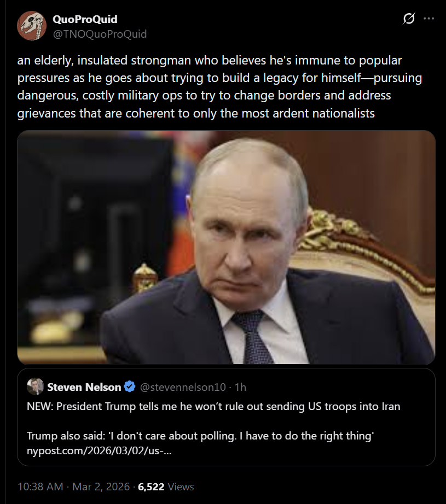446x504 pixels.
Task: Click the blue verified badge
Action: [x=130, y=387]
